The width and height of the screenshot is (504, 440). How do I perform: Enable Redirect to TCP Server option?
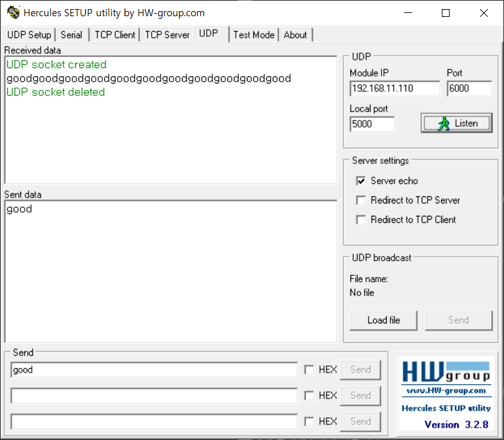[361, 200]
